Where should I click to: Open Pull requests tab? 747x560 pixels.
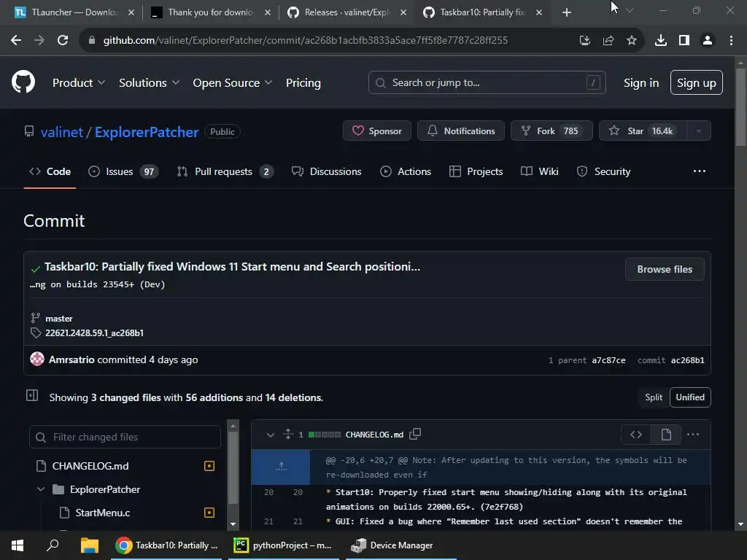click(225, 171)
